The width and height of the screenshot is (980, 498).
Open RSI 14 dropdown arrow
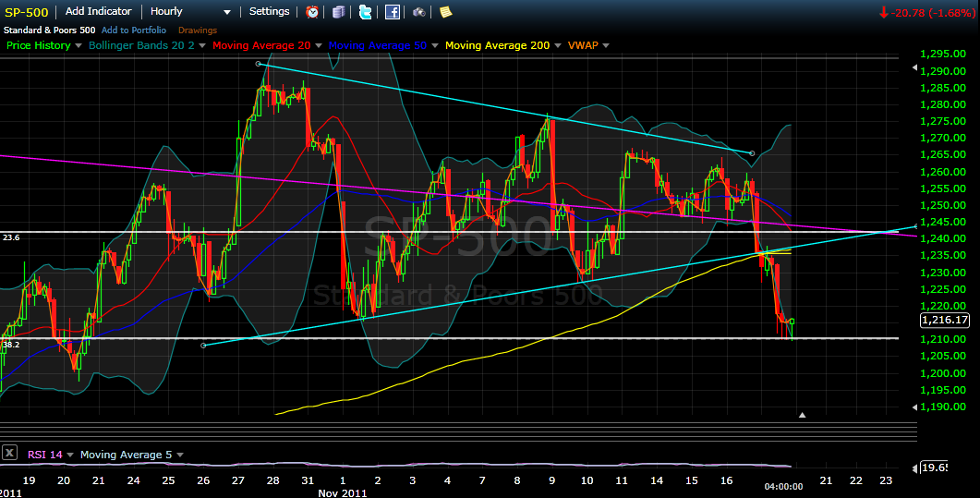click(x=70, y=455)
